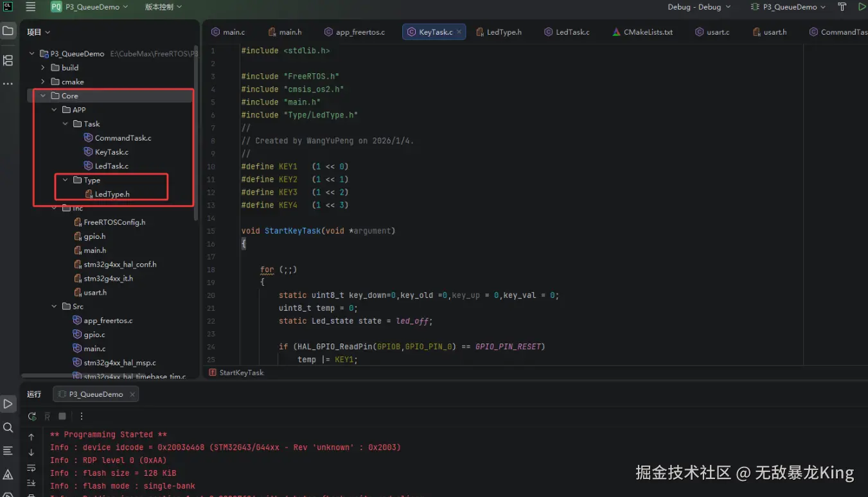
Task: Select FreeRTOSConfig.h in project tree
Action: [110, 222]
